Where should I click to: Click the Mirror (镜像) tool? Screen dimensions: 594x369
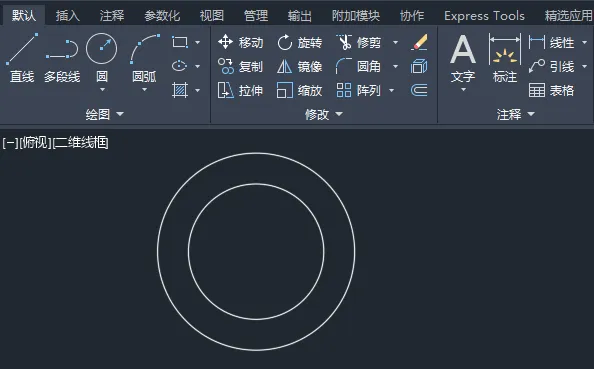pos(300,66)
